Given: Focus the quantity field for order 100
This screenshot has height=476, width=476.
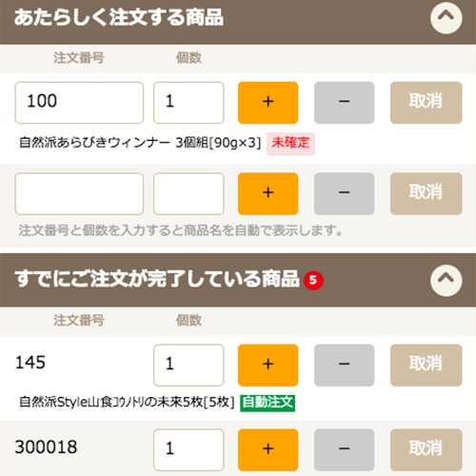Looking at the screenshot, I should [x=188, y=103].
